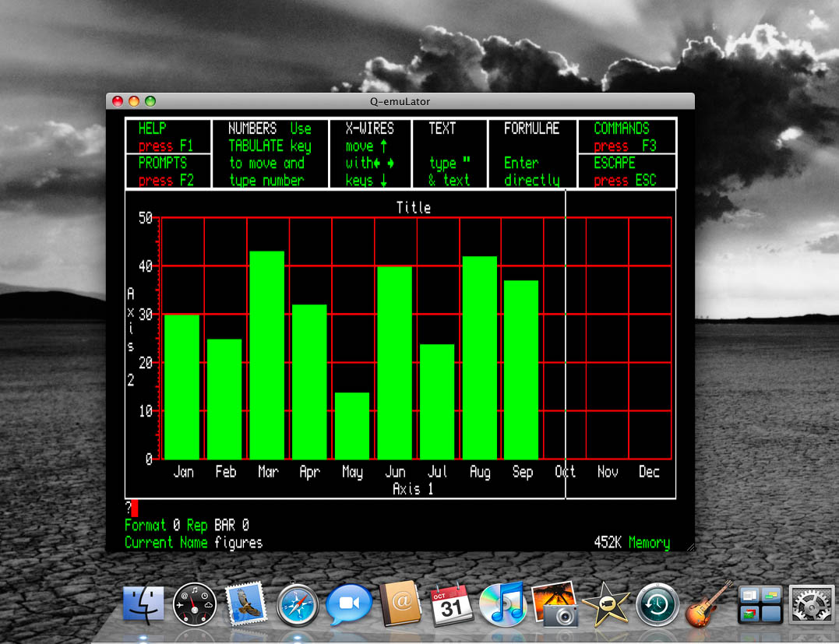839x644 pixels.
Task: Open Safari from the Dock
Action: click(298, 604)
